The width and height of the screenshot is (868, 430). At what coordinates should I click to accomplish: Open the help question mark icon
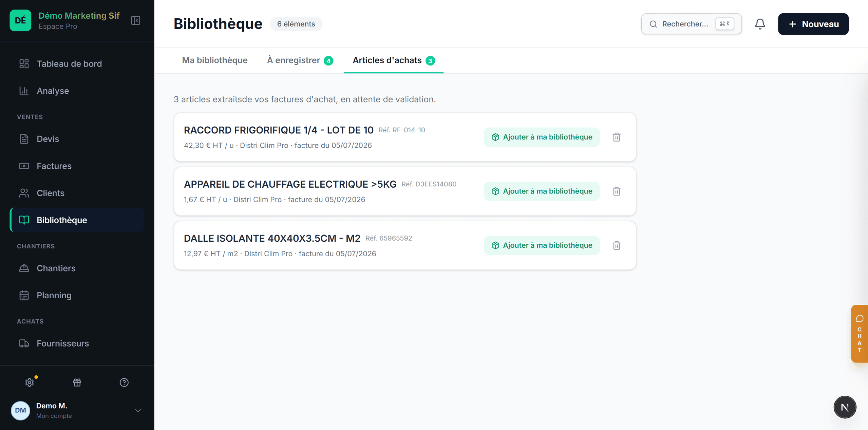[x=124, y=382]
